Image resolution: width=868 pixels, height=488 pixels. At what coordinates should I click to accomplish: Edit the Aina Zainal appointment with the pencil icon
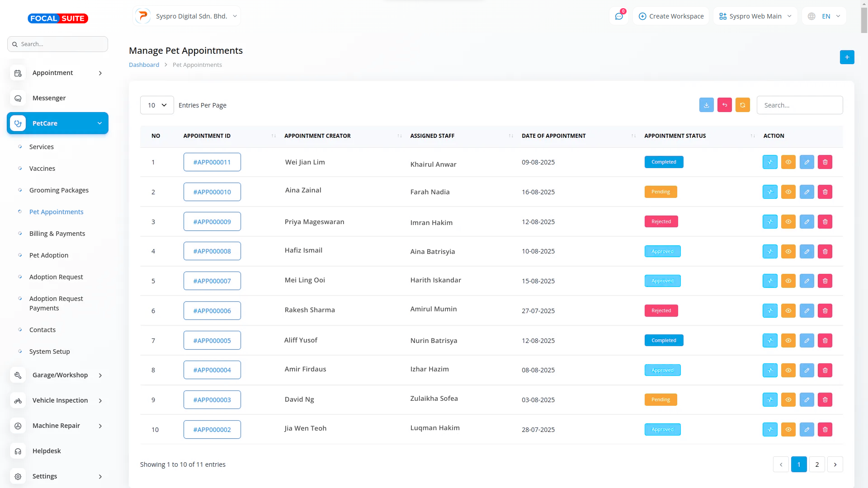point(807,192)
